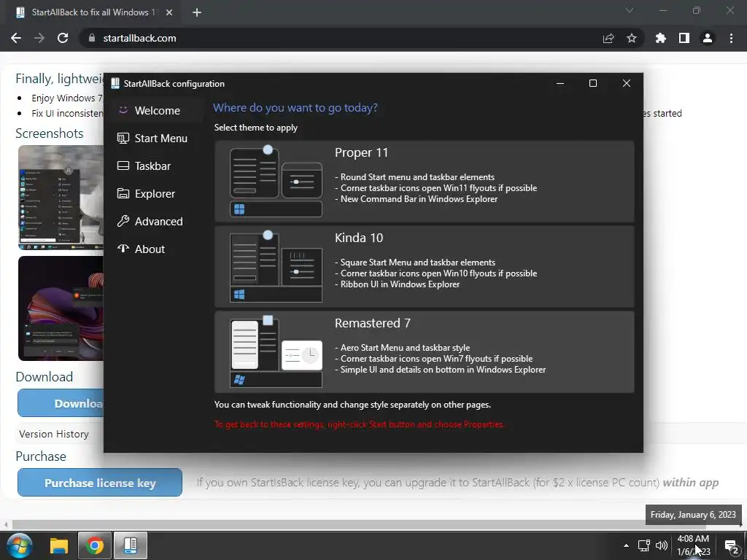
Task: Click StartAllBack taskbar button
Action: pos(130,545)
